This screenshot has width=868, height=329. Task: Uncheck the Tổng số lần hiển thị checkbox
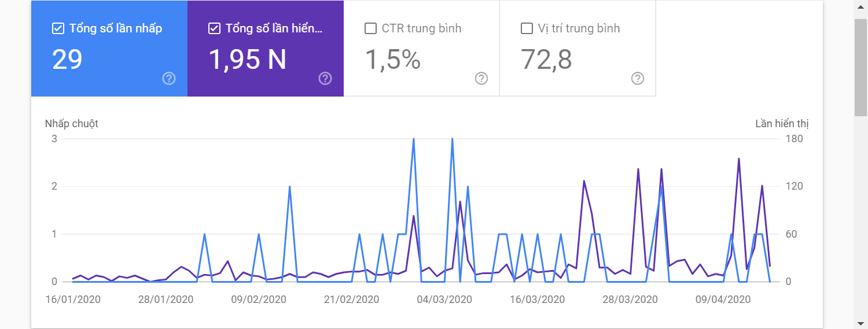click(214, 28)
